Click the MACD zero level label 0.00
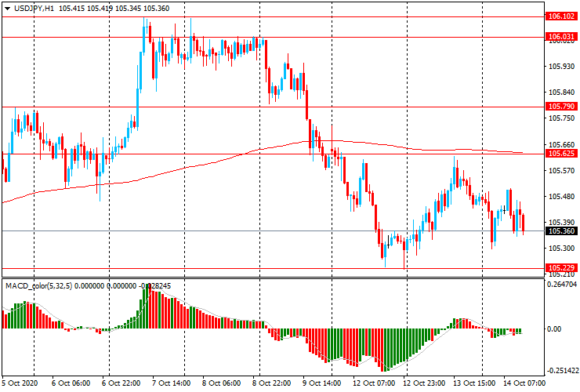580x392 pixels. coord(553,329)
